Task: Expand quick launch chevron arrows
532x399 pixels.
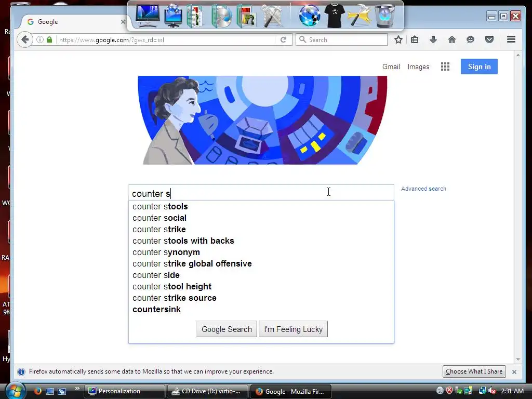Action: point(77,389)
